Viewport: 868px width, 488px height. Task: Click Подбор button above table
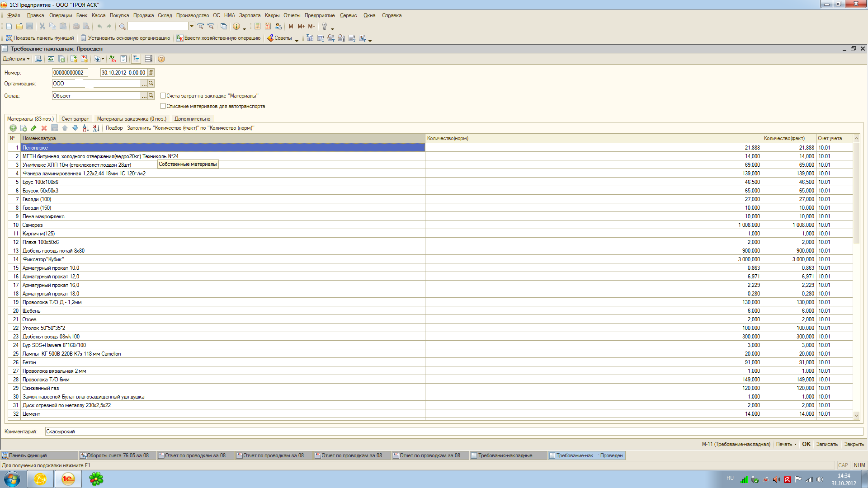(x=114, y=128)
